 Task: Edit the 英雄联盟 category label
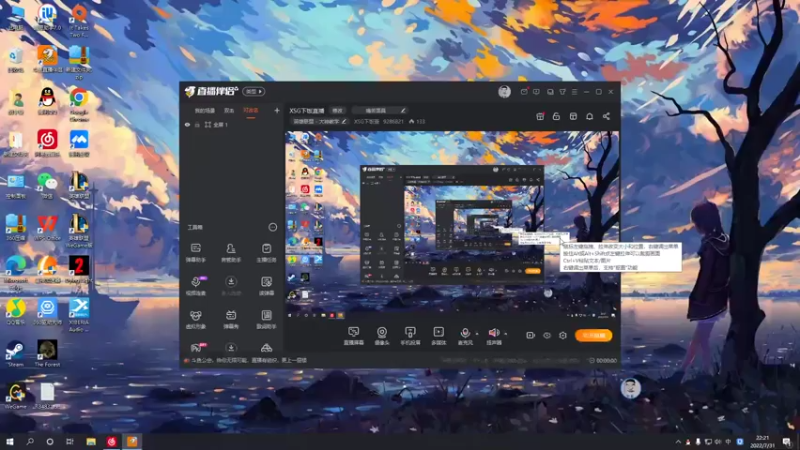[x=319, y=122]
